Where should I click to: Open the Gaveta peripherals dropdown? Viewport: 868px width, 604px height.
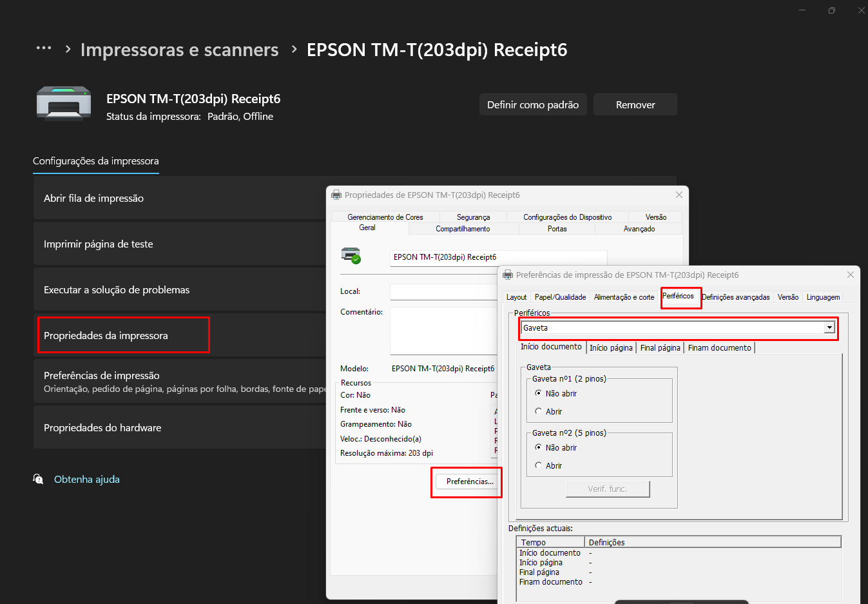829,328
